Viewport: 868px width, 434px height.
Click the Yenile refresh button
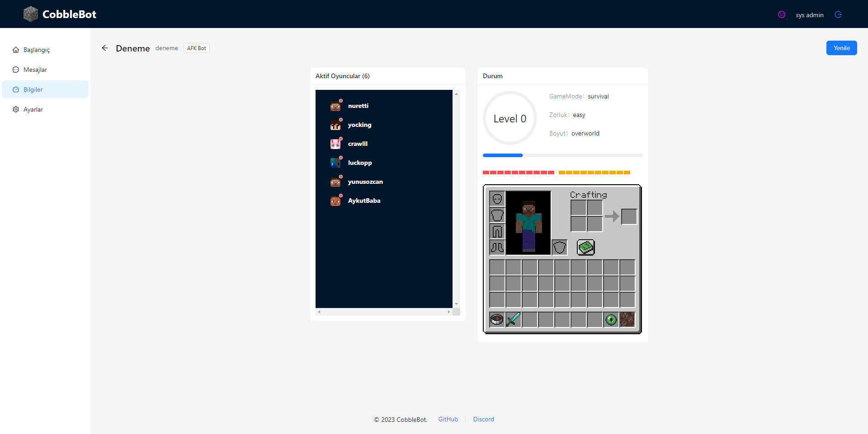coord(841,48)
